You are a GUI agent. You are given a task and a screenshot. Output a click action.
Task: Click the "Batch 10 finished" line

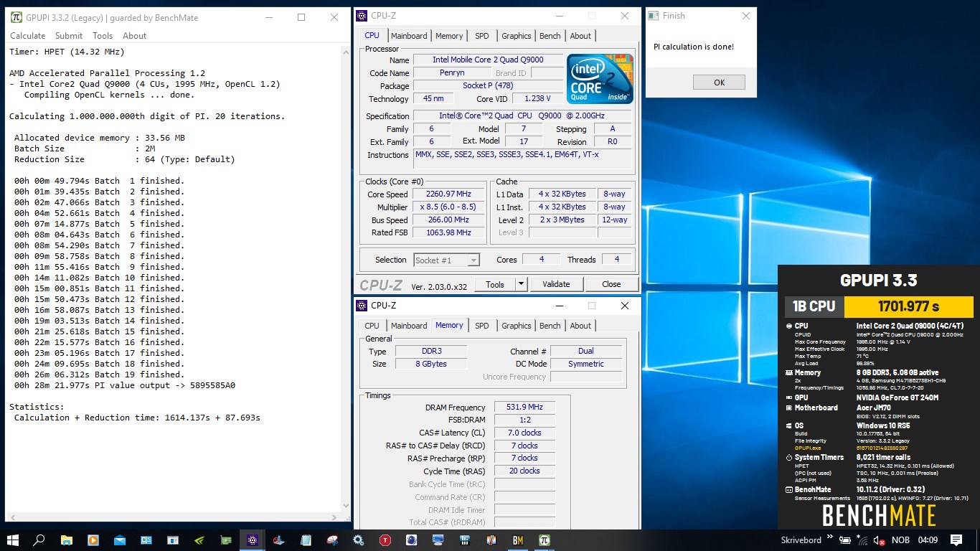(99, 278)
